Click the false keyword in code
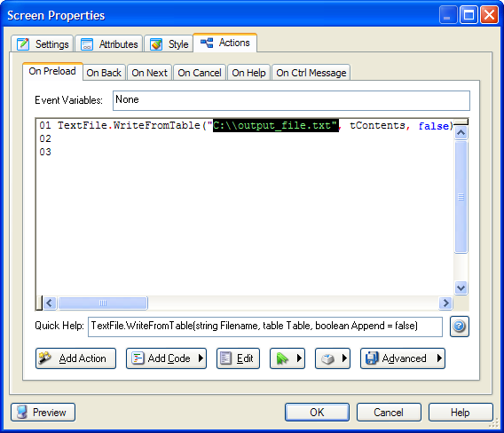 tap(433, 126)
